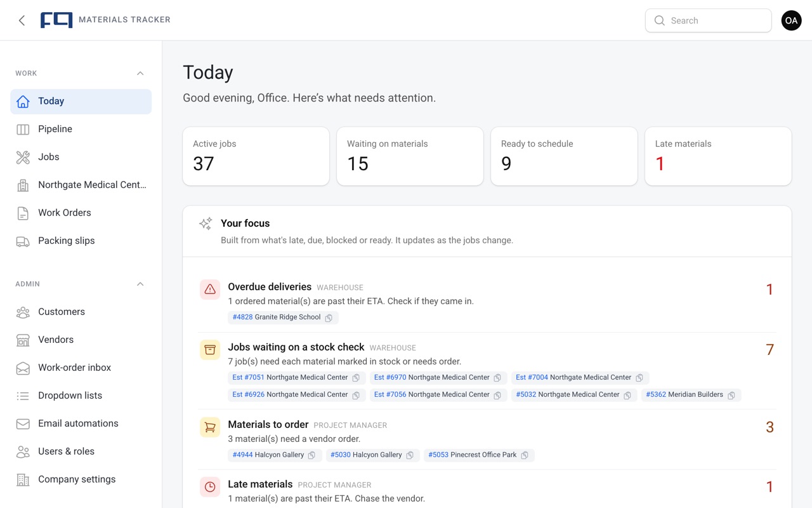Copy Est #7056 Northgate Medical Center
The width and height of the screenshot is (812, 508).
tap(497, 396)
